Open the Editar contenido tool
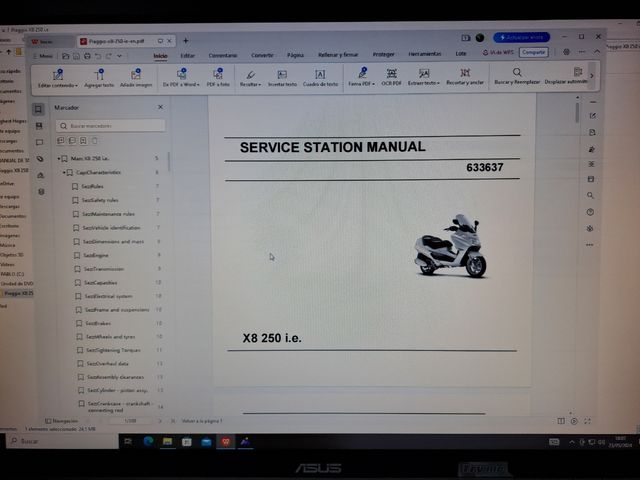Viewport: 640px width, 480px height. (58, 78)
